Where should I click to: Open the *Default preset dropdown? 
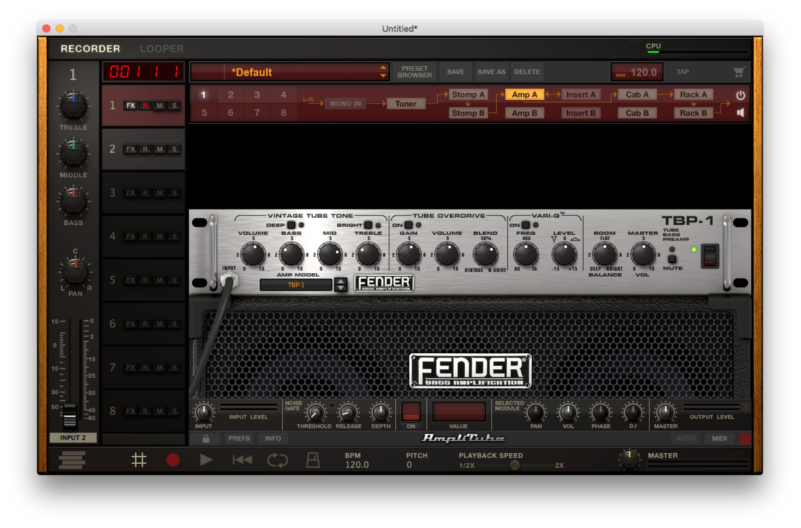coord(290,72)
